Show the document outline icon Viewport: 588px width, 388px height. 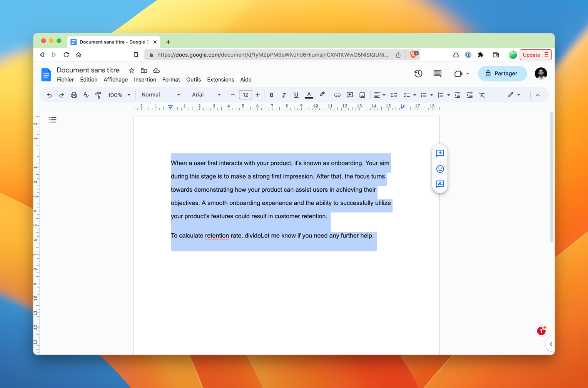click(53, 120)
